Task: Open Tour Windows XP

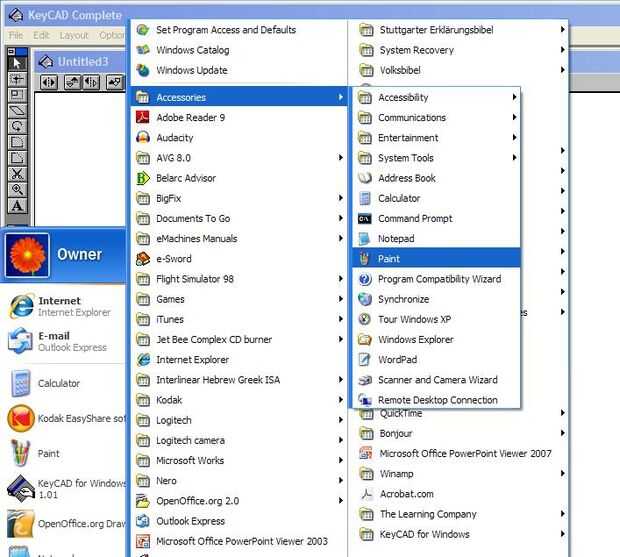Action: click(436, 319)
